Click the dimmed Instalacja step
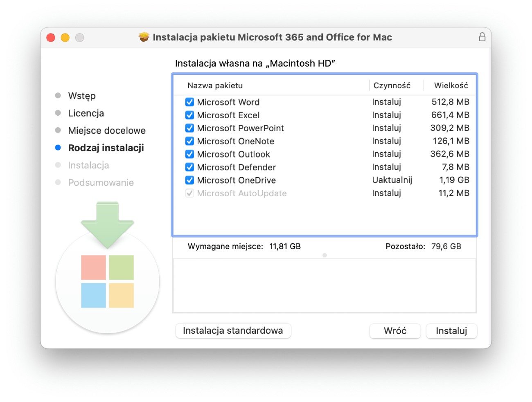The width and height of the screenshot is (532, 402). click(x=88, y=165)
